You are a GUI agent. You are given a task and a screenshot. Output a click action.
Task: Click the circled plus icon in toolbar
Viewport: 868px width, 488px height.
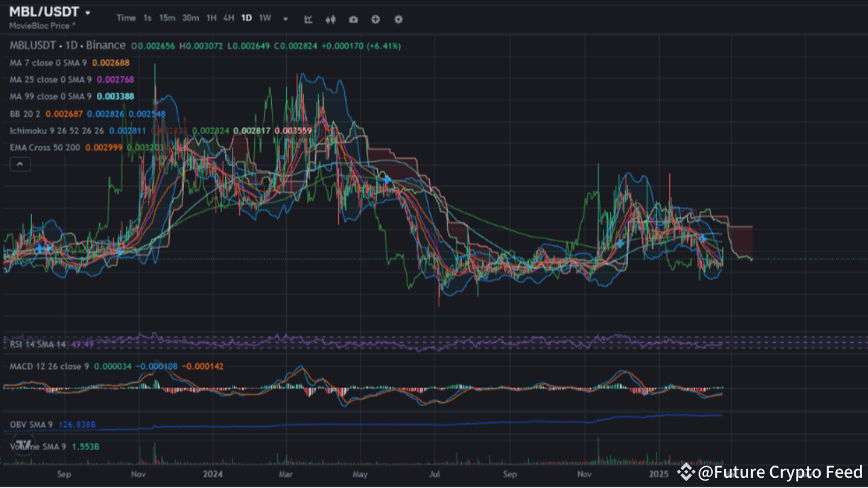point(376,19)
